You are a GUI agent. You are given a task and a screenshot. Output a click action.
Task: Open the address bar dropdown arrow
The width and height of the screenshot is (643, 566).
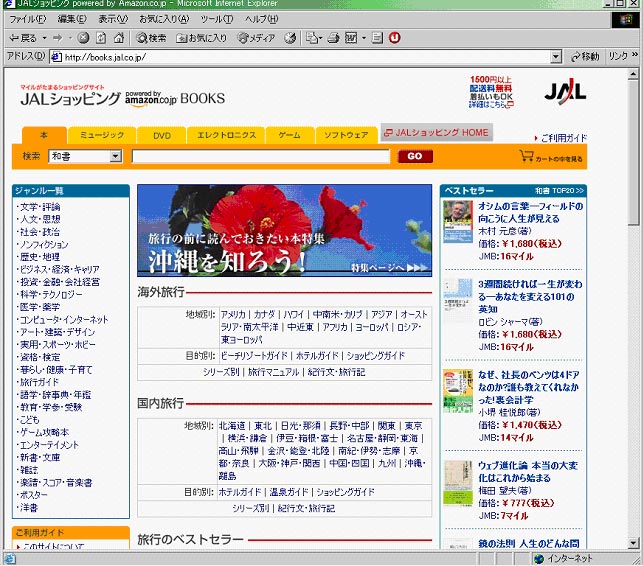(x=556, y=57)
